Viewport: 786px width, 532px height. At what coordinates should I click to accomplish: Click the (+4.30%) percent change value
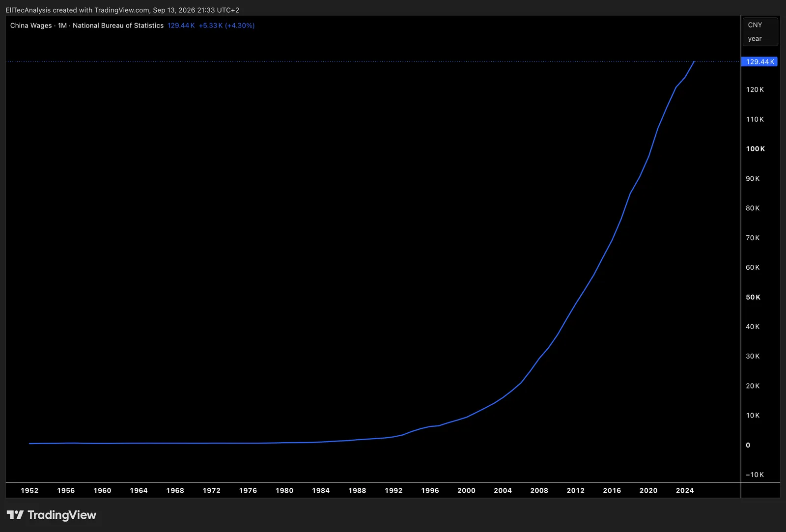pyautogui.click(x=240, y=26)
